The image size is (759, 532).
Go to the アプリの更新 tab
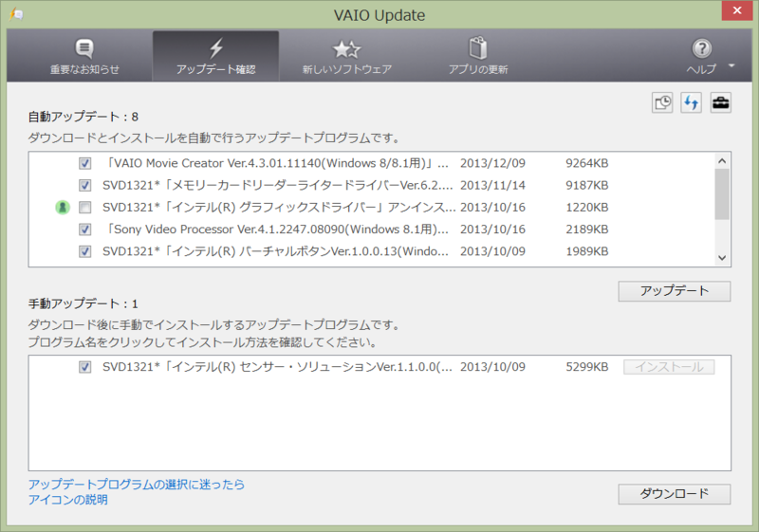[x=478, y=57]
